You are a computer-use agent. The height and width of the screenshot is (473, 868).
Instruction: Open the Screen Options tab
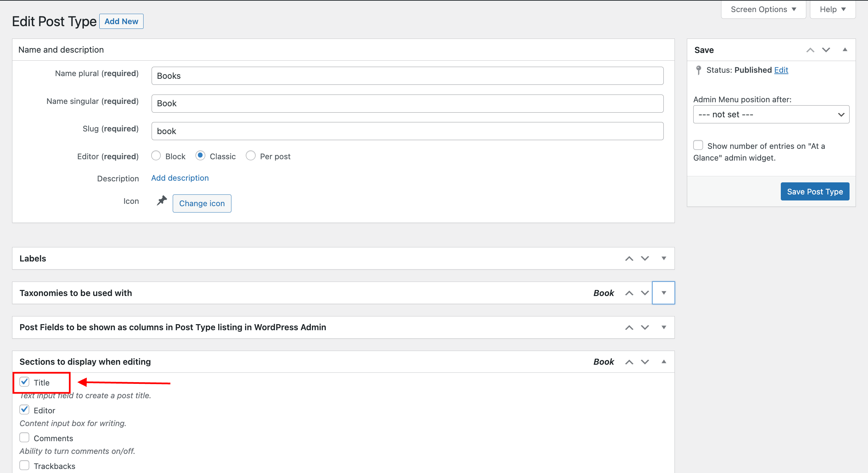tap(763, 9)
